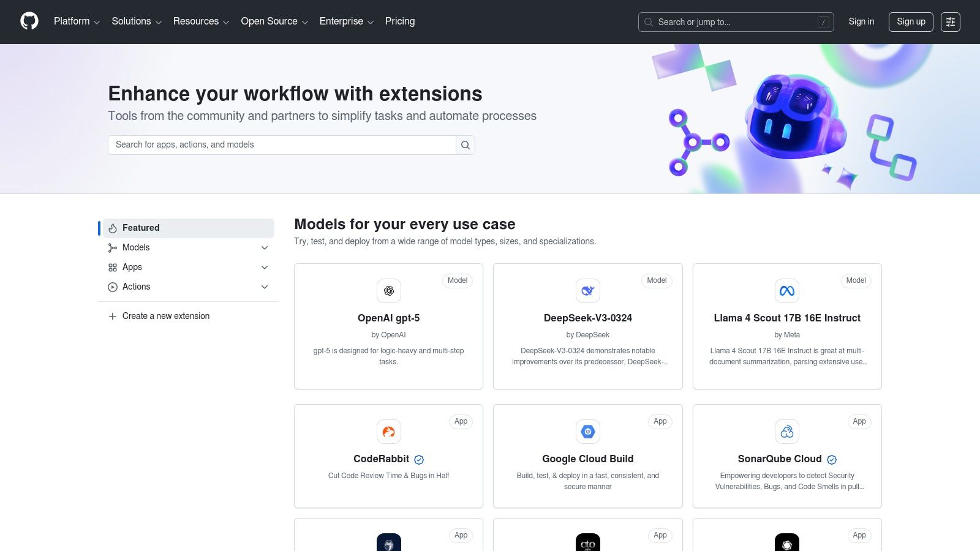Click the GitHub logo in the top left
The width and height of the screenshot is (980, 551).
click(29, 21)
